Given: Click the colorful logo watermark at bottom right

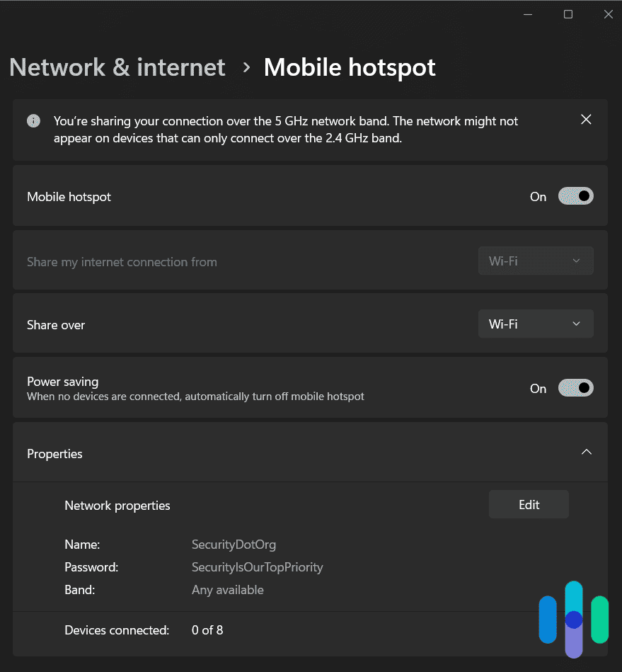Looking at the screenshot, I should pos(573,620).
